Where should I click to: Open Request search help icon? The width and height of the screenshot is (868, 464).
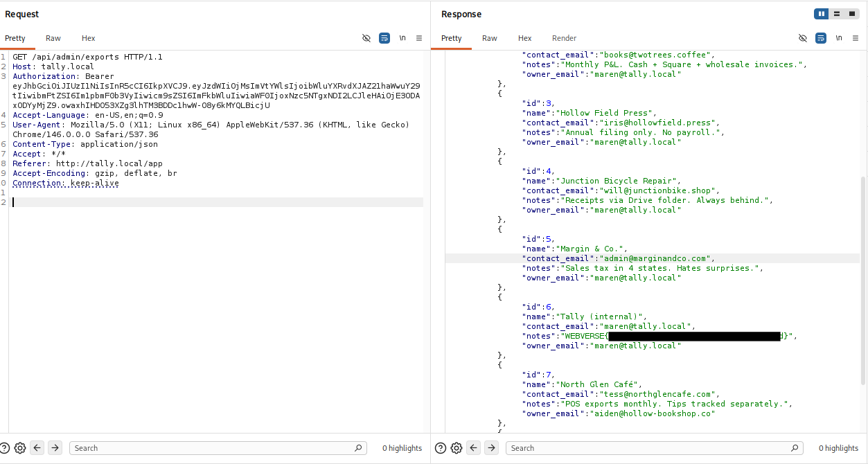5,448
